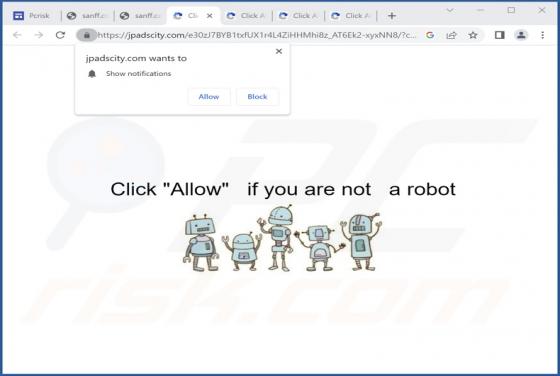The height and width of the screenshot is (376, 560).
Task: Click 'jpadscity.com wants to' text
Action: (x=136, y=58)
